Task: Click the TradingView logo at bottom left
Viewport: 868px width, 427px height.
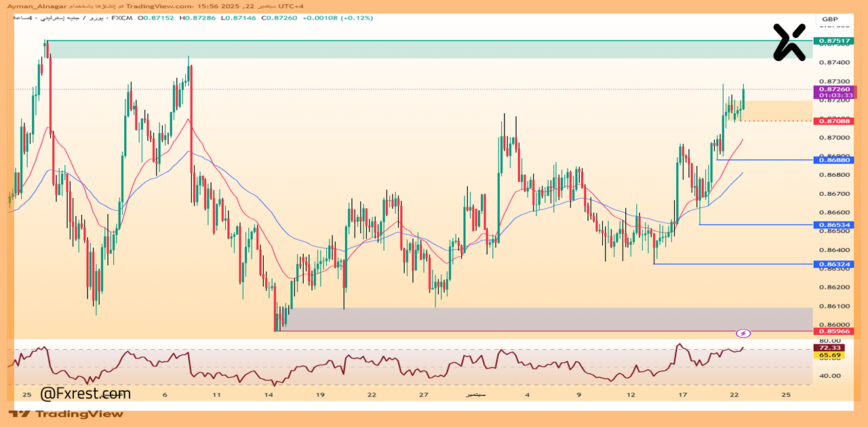Action: [66, 413]
